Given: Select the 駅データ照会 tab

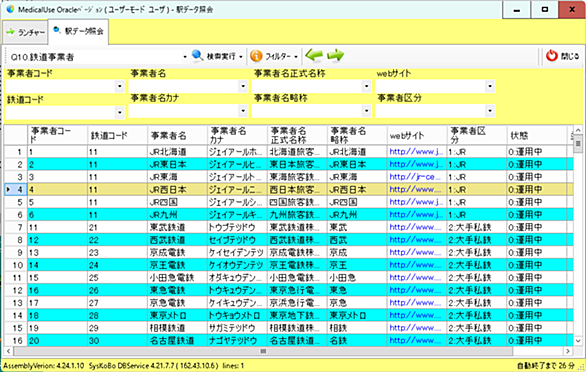Looking at the screenshot, I should [x=78, y=31].
